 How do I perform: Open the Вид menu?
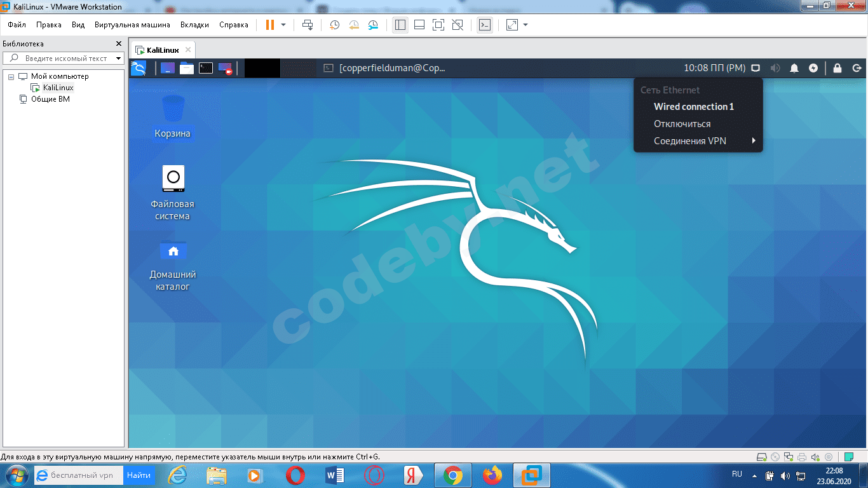[x=78, y=25]
